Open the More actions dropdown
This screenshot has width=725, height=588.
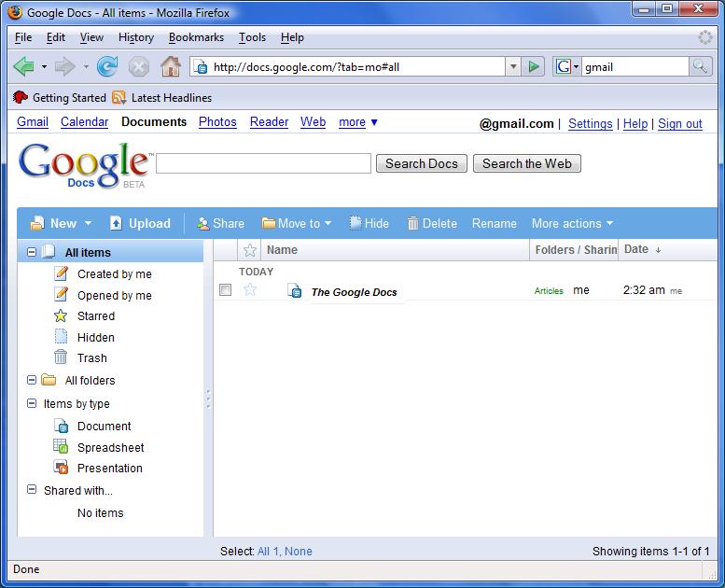572,223
